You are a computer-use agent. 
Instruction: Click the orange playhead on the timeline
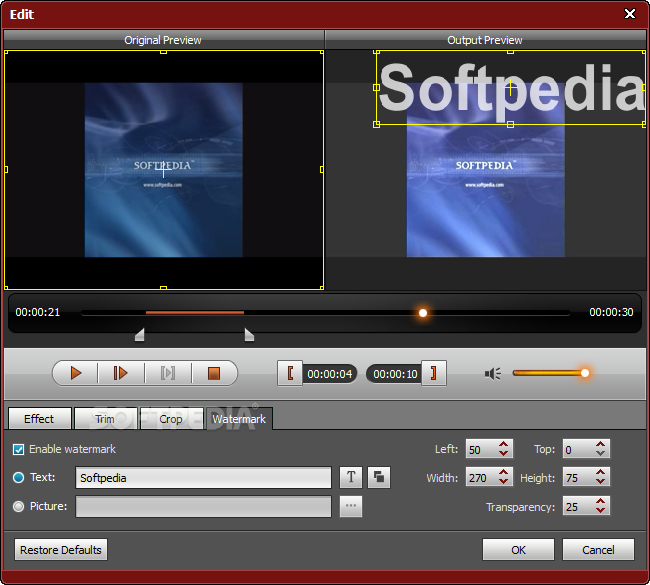tap(423, 313)
